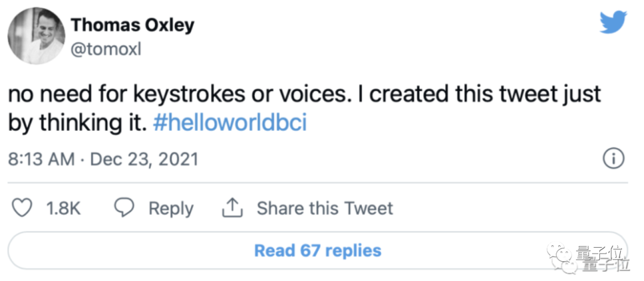Open Thomas Oxley's profile photo
This screenshot has width=644, height=281.
(36, 36)
